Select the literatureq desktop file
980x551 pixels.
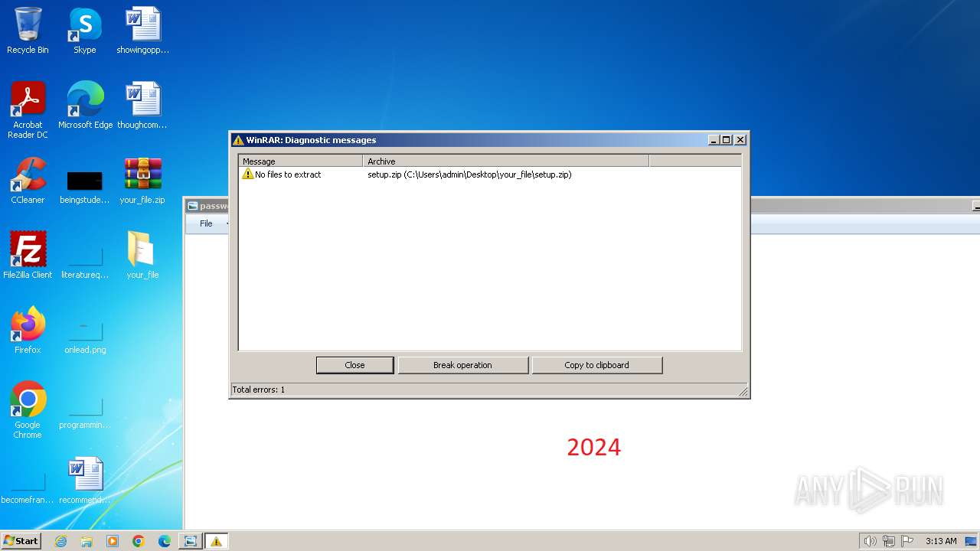(x=84, y=261)
